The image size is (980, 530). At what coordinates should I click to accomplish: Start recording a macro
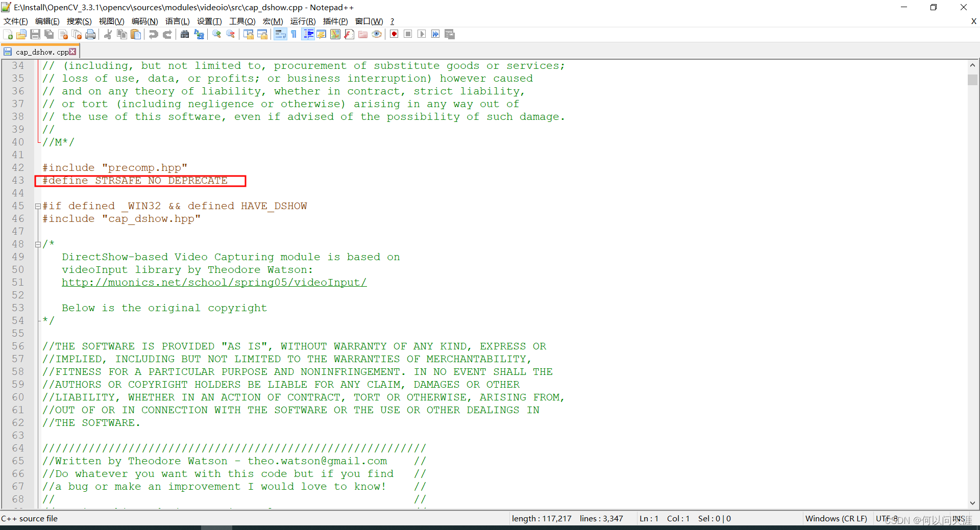click(x=394, y=34)
